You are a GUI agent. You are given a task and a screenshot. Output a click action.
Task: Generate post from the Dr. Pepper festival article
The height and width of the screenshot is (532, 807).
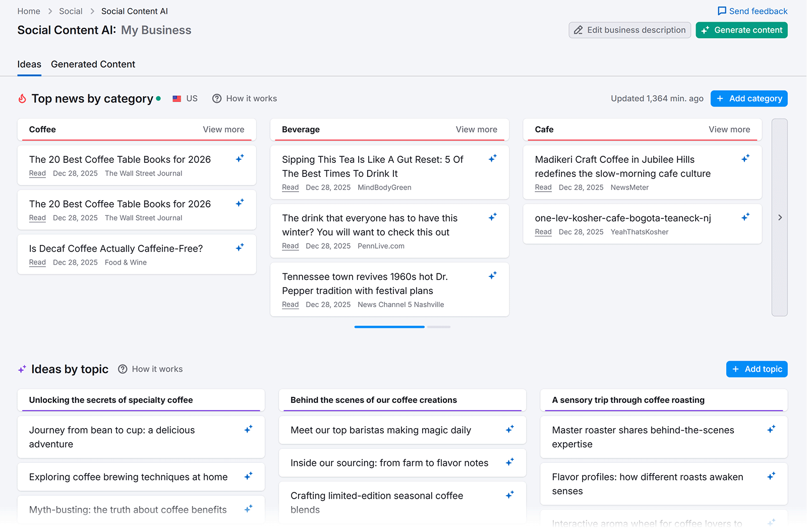coord(493,275)
